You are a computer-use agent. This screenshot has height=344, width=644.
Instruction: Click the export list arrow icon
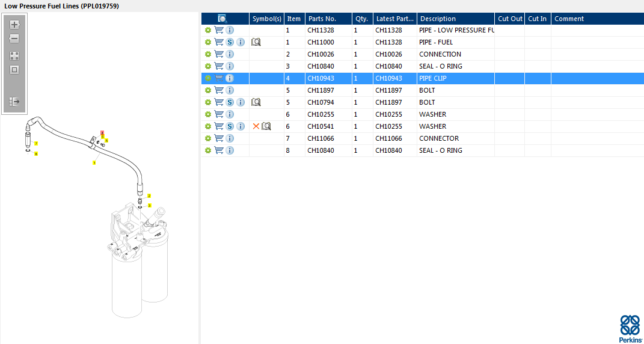pos(14,102)
